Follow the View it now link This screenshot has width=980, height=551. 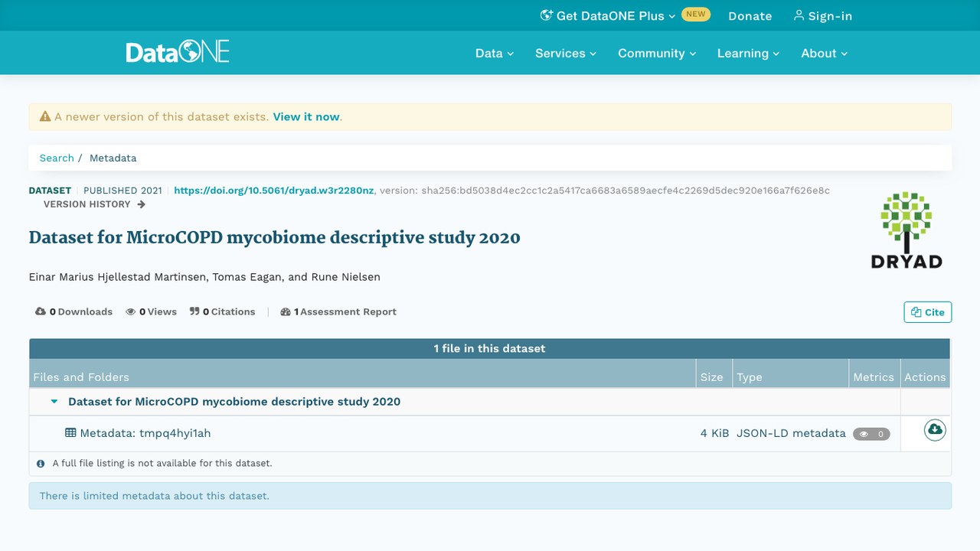[306, 117]
